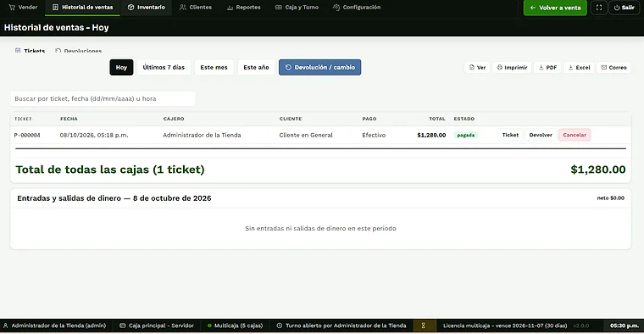Click cashier Administrador de la Tienda cell
This screenshot has width=644, height=334.
click(202, 135)
